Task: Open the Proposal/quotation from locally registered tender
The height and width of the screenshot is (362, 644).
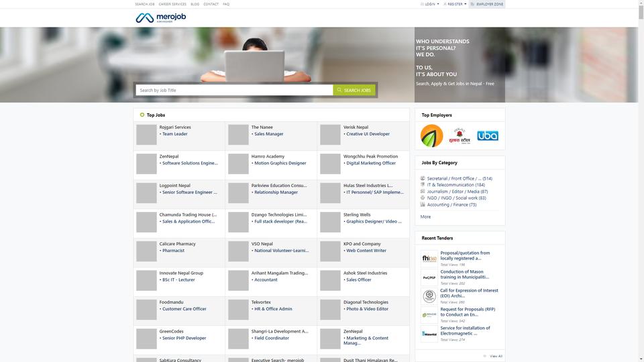Action: [465, 255]
